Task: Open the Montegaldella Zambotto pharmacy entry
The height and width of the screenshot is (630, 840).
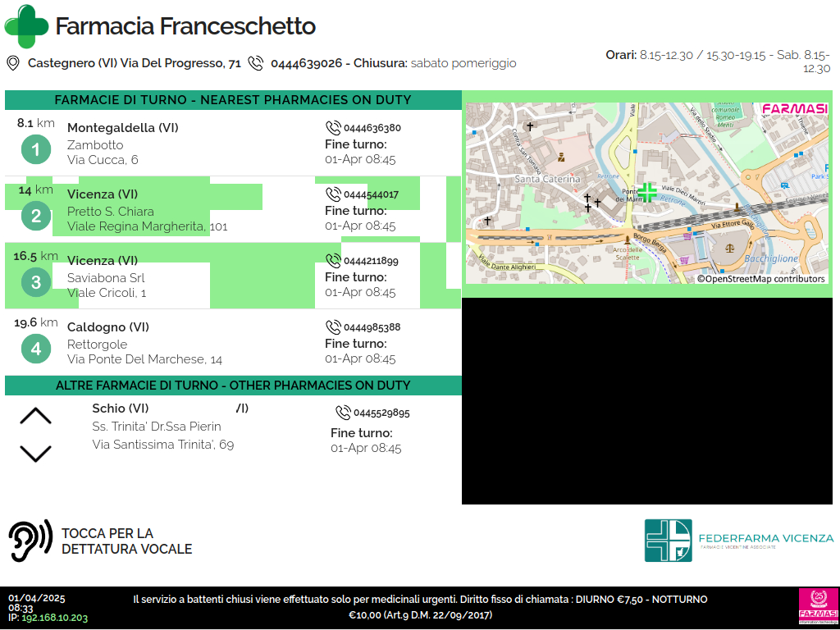Action: 123,144
